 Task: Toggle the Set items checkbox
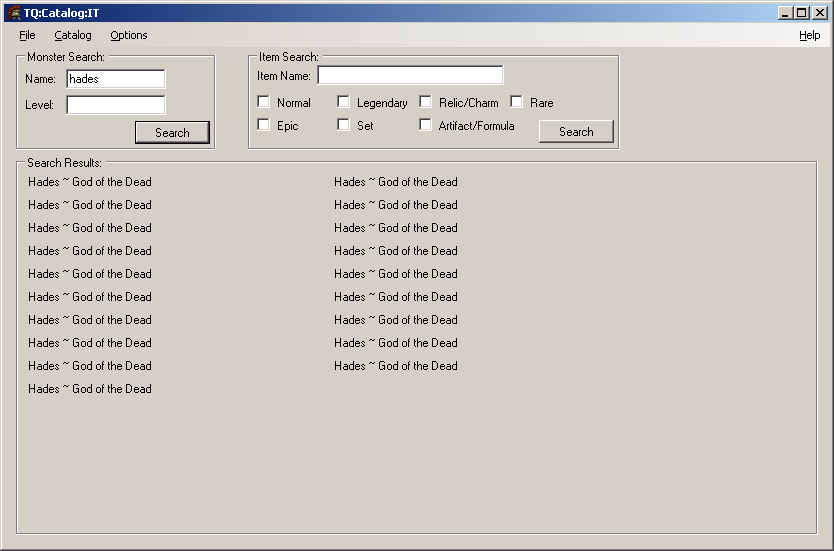coord(344,125)
